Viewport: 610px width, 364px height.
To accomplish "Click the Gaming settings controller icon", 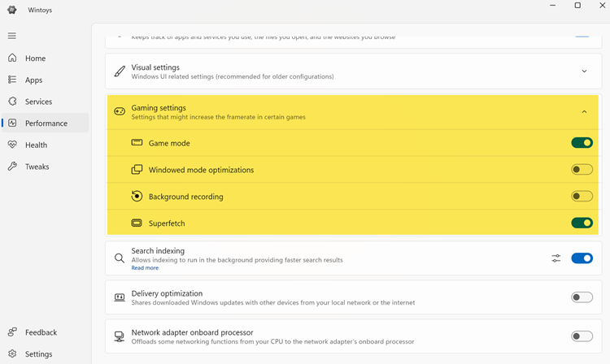I will 120,112.
